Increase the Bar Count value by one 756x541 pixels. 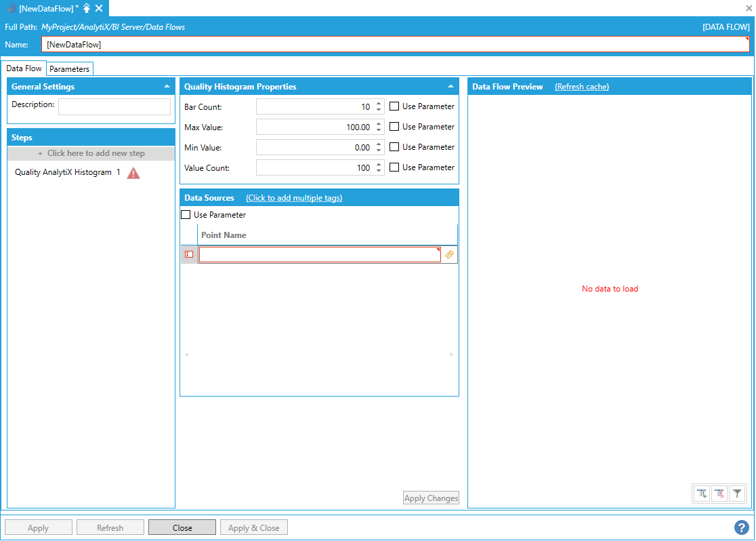click(x=379, y=104)
